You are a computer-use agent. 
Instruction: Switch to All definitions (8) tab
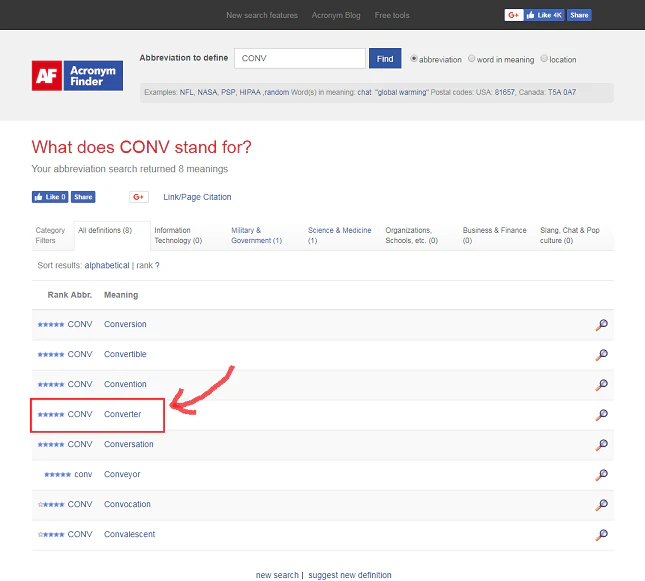click(x=112, y=235)
